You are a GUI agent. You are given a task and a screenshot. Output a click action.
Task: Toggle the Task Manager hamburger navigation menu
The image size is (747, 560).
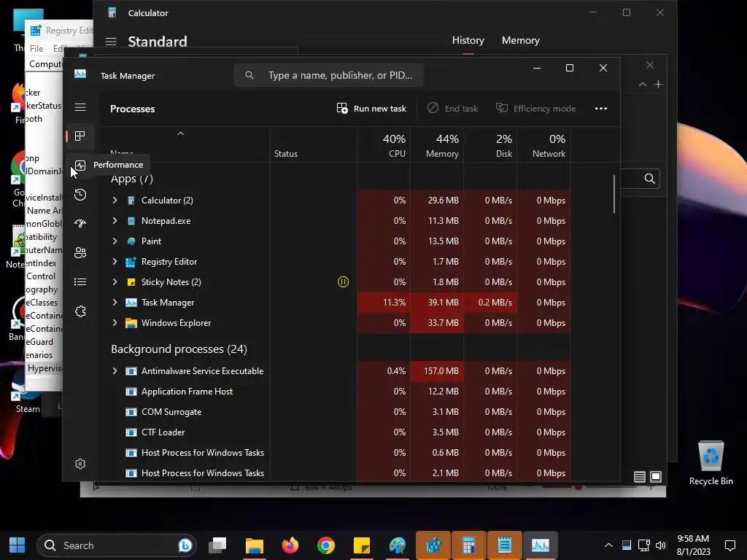(x=80, y=107)
